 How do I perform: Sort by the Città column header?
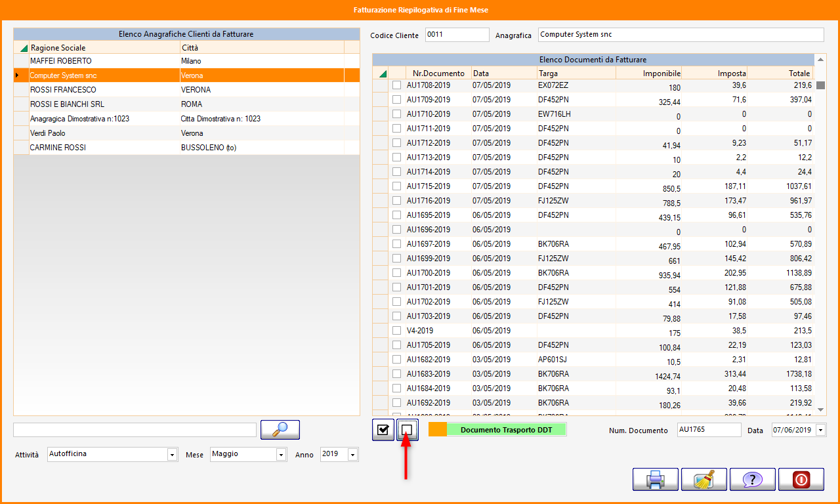[262, 48]
